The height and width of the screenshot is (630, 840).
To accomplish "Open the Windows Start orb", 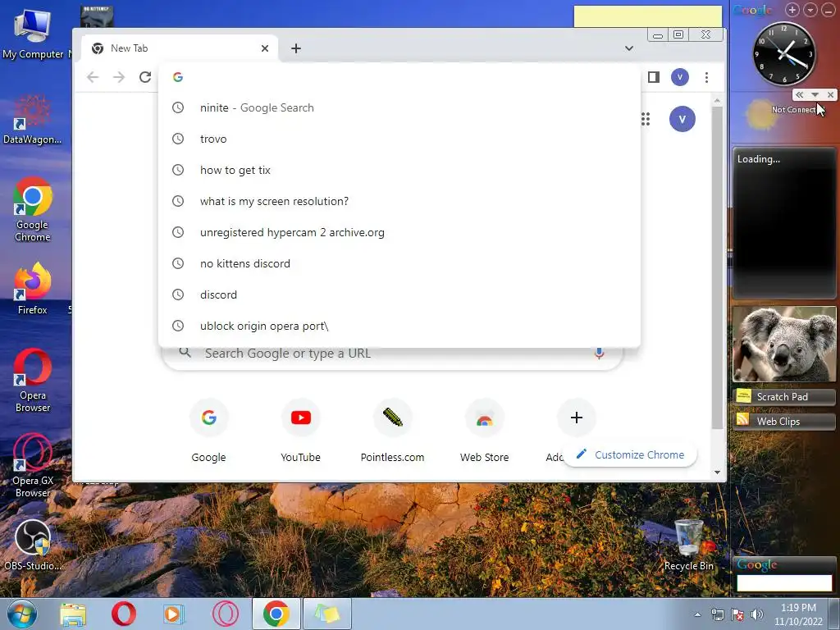I will (x=21, y=614).
